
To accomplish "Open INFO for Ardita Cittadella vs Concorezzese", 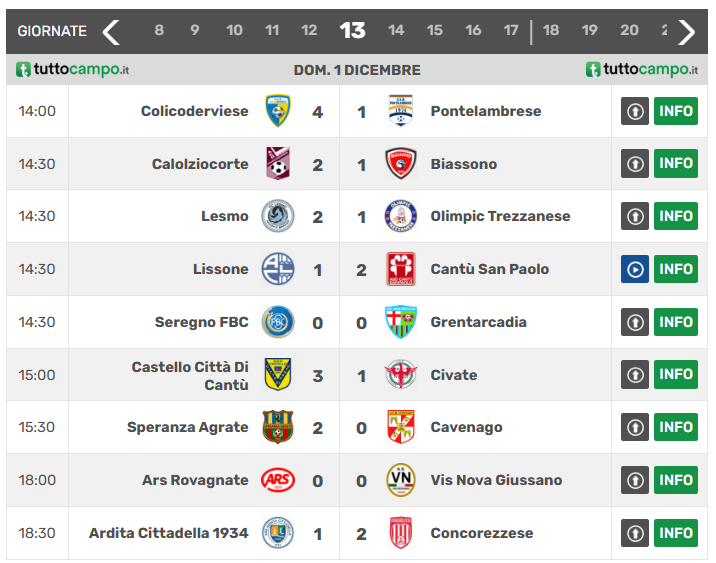I will coord(676,533).
